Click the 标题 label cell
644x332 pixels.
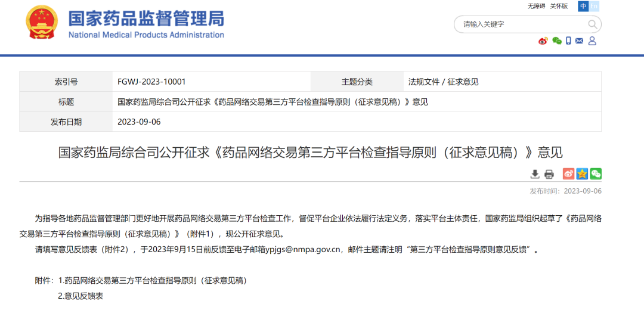coord(66,102)
